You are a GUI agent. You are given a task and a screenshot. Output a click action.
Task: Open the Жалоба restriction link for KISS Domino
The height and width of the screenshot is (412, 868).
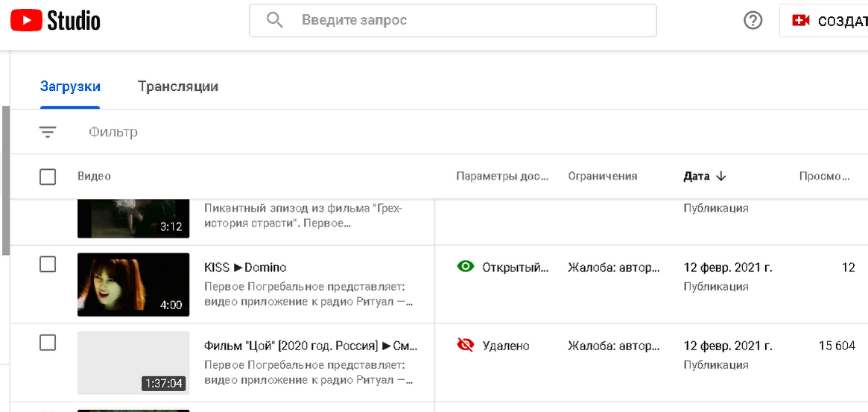pyautogui.click(x=615, y=267)
